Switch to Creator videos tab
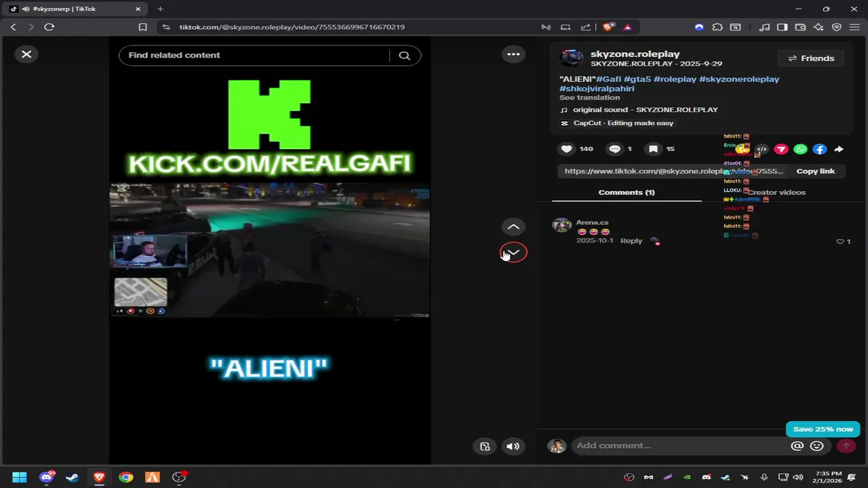The width and height of the screenshot is (868, 488). point(776,192)
